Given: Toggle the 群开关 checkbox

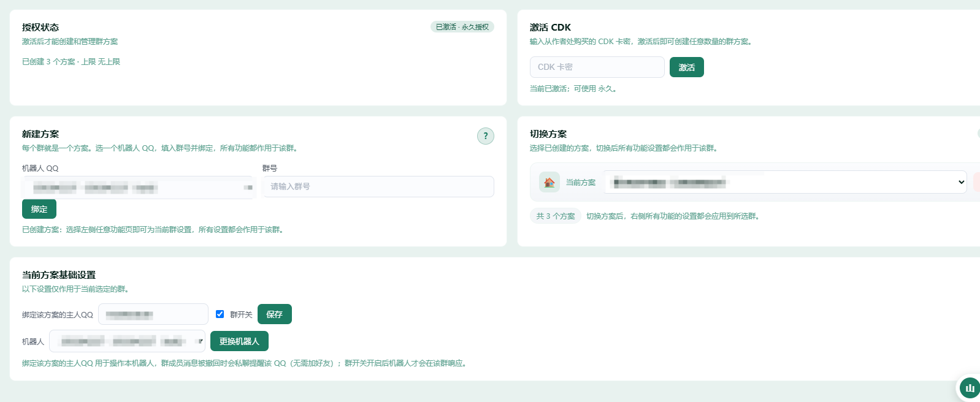Looking at the screenshot, I should pos(220,314).
